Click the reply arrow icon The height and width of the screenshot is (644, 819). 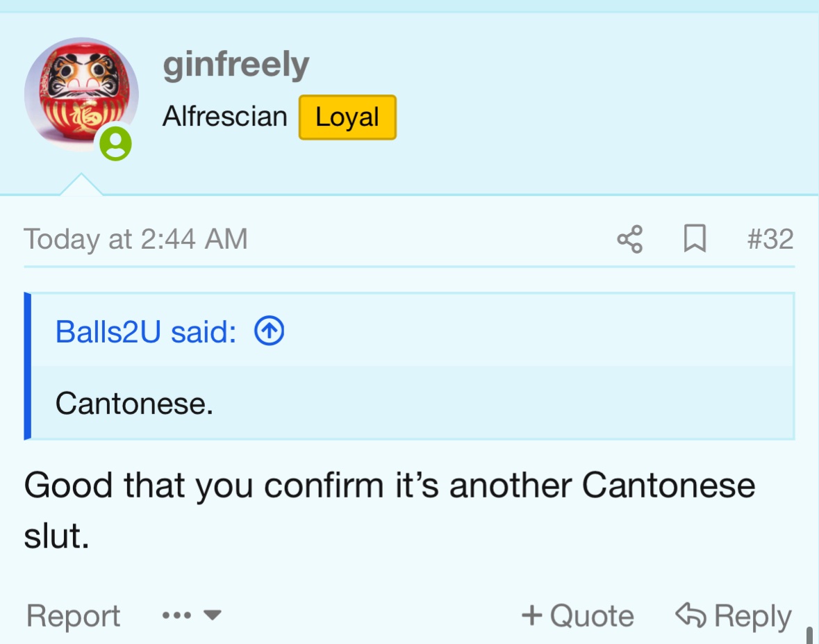(690, 615)
